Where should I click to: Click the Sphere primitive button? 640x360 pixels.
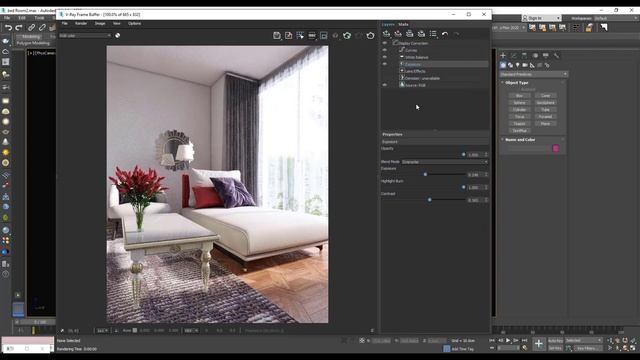pyautogui.click(x=519, y=102)
